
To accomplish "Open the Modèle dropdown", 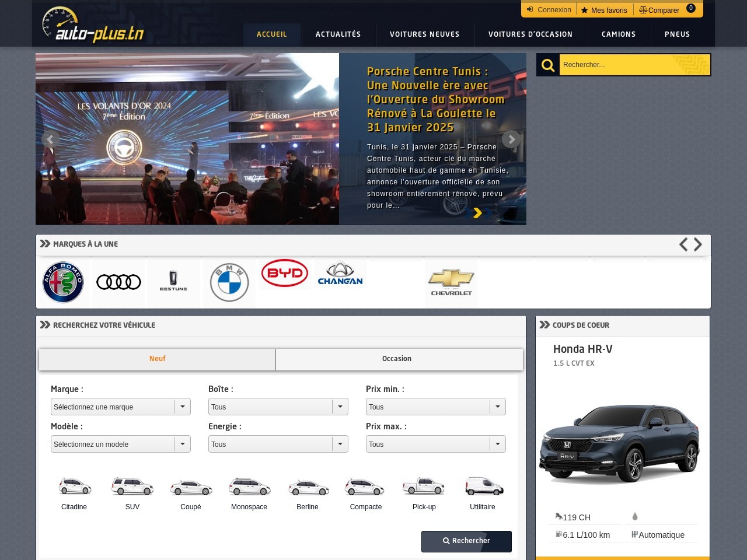I will [121, 444].
